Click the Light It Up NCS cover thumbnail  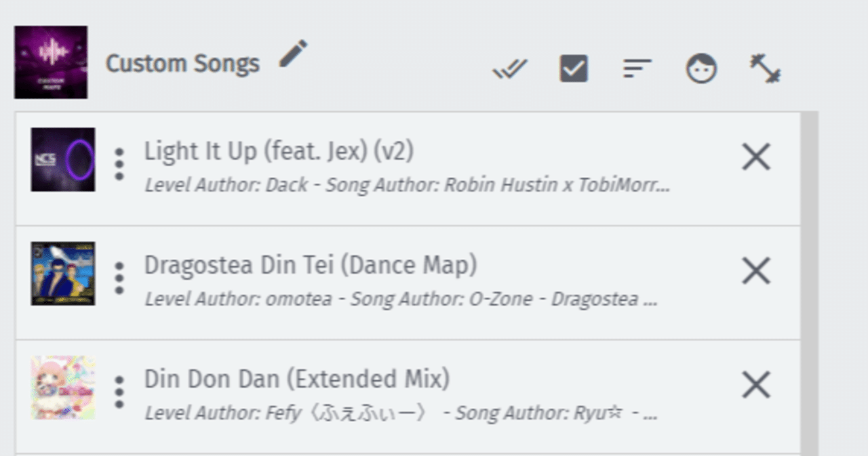coord(63,160)
